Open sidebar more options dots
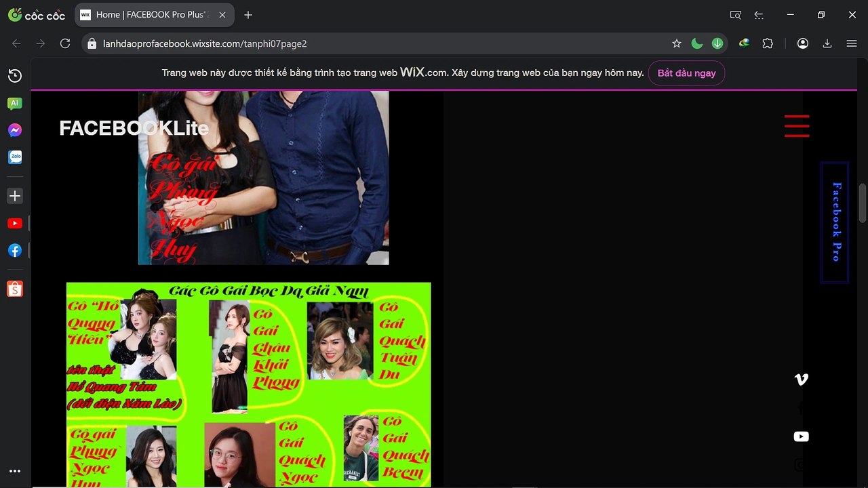Viewport: 868px width, 488px height. pos(15,471)
